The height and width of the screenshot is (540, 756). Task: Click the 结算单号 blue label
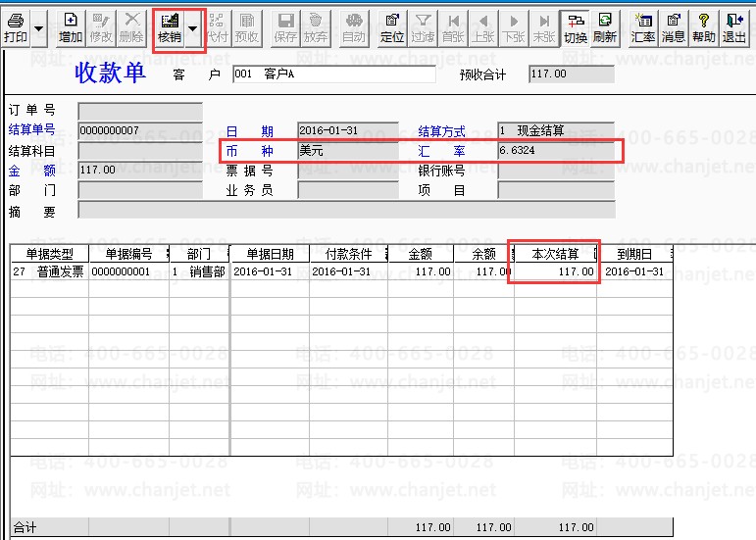pos(31,129)
